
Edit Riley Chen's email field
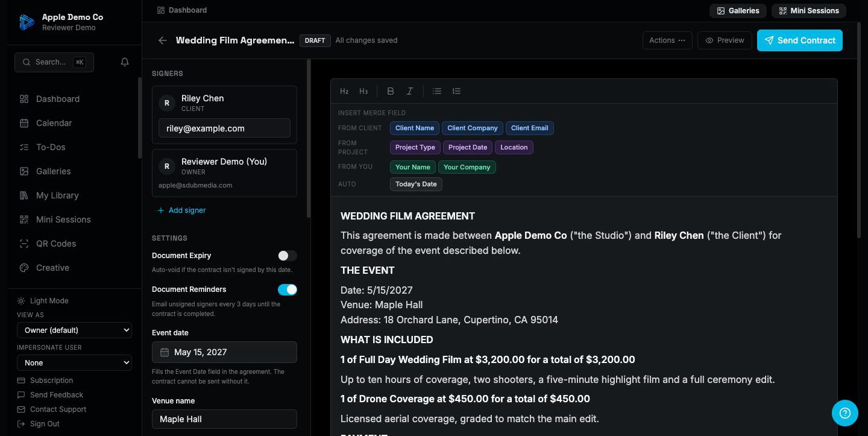pos(224,128)
